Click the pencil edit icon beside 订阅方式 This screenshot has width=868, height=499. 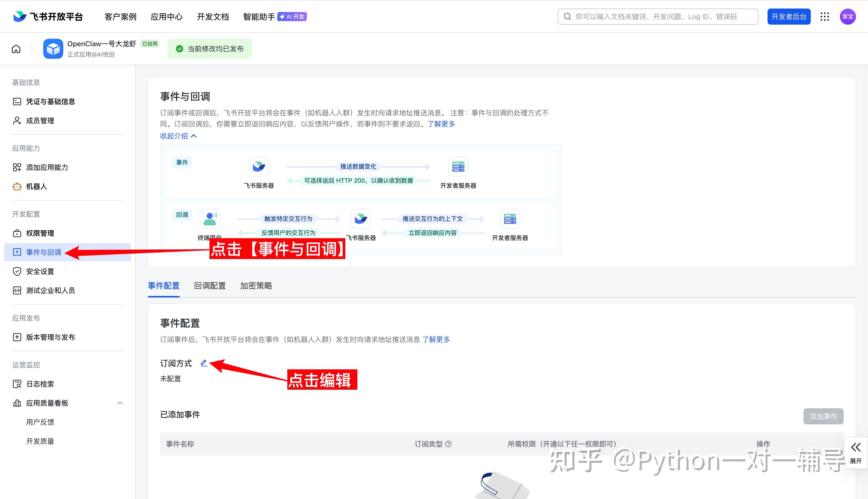204,363
